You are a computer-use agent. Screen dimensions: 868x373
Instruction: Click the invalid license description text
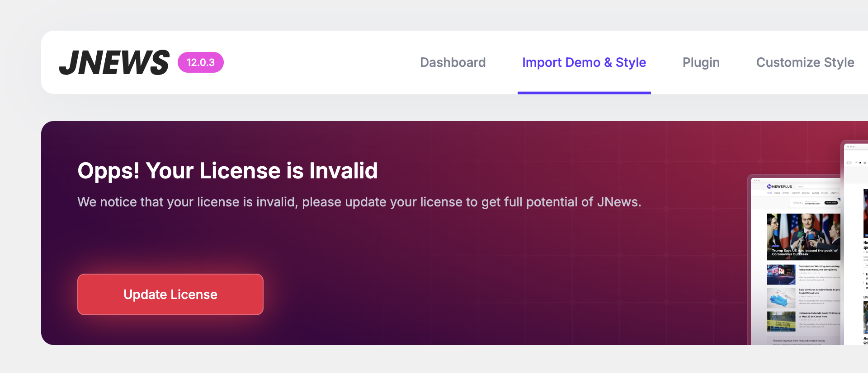pyautogui.click(x=359, y=202)
